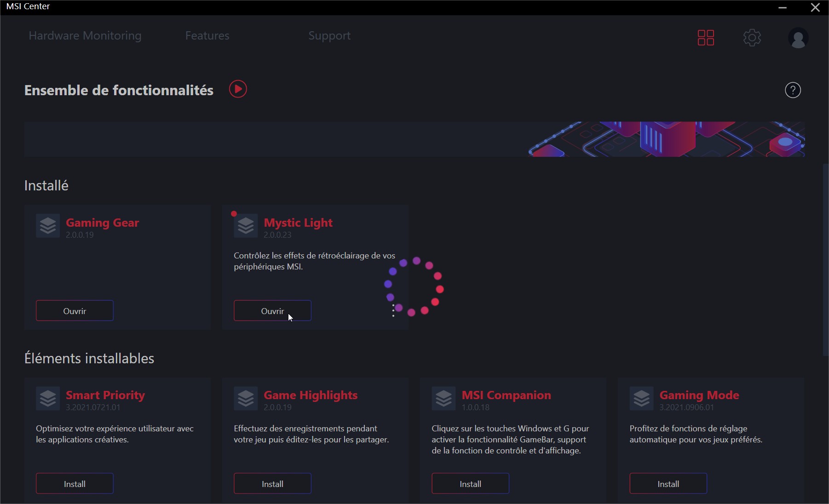Switch to the Hardware Monitoring tab
This screenshot has width=829, height=504.
[x=85, y=36]
